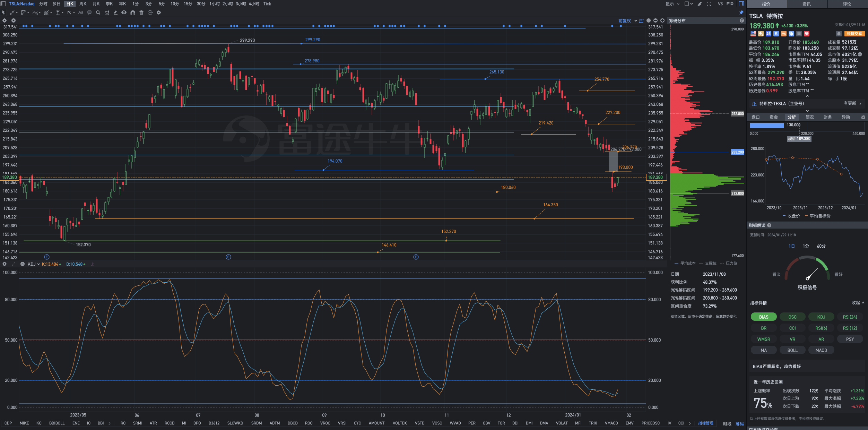Open F10 company info
The height and width of the screenshot is (430, 868).
[x=730, y=4]
